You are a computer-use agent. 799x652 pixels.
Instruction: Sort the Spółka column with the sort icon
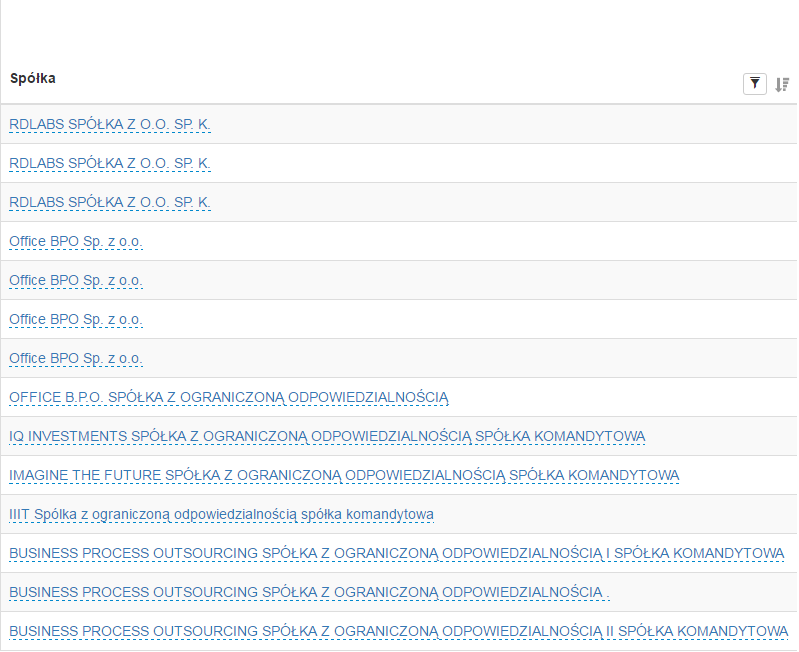782,85
